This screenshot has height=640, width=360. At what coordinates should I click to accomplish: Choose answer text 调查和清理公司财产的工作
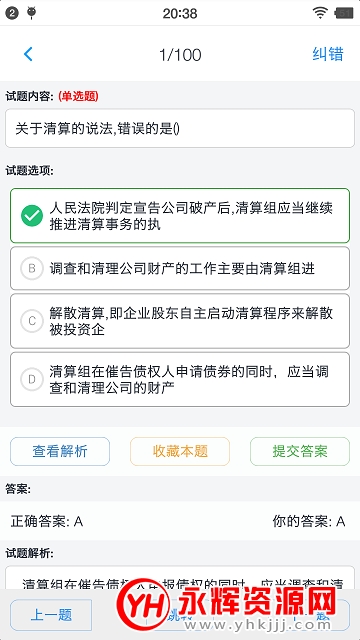click(182, 268)
